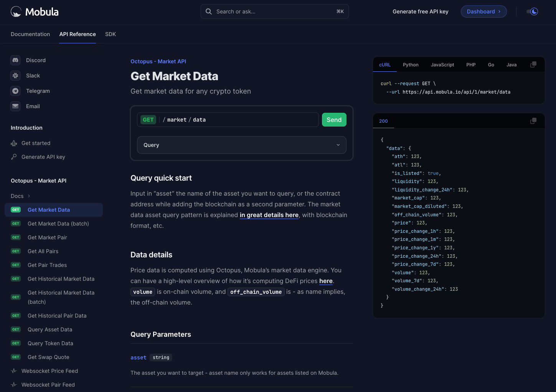This screenshot has height=392, width=556.
Task: Open Get Historical Market Data page
Action: tap(61, 279)
